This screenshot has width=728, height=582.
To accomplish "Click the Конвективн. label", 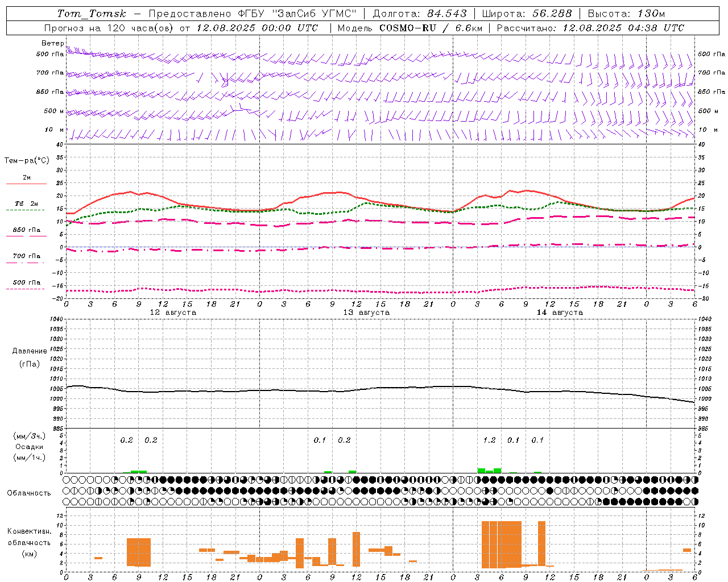I will (29, 531).
